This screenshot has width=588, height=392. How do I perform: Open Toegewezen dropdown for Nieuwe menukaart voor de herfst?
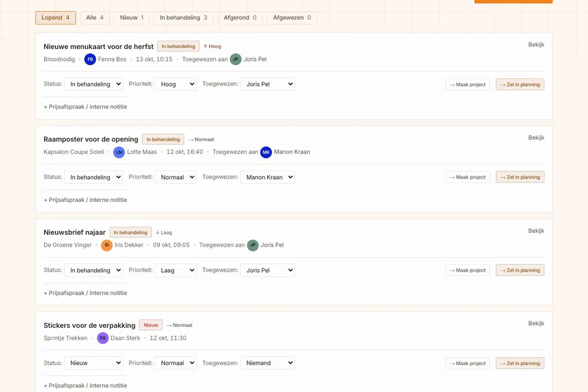click(267, 84)
